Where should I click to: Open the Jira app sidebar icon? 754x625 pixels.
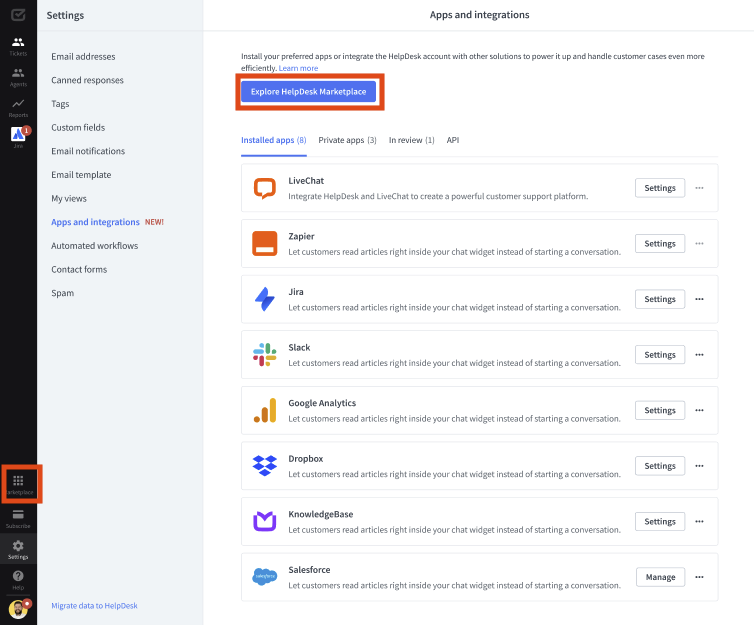[18, 134]
